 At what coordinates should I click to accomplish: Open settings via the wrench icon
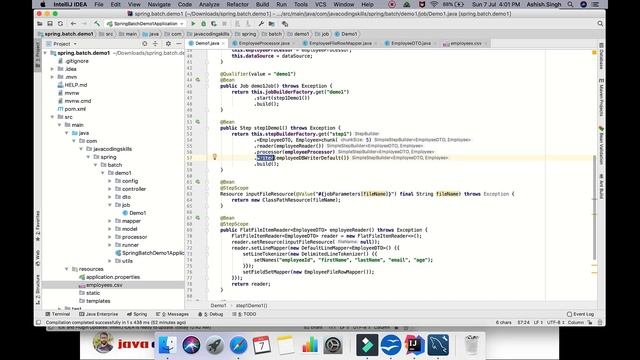click(x=261, y=24)
